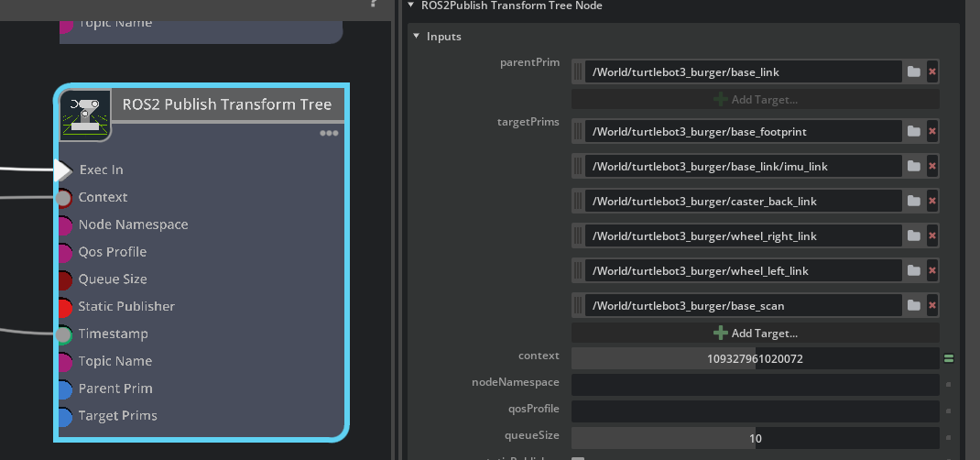This screenshot has height=460, width=980.
Task: Click the disabled Add Target under parentPrim
Action: pyautogui.click(x=755, y=99)
